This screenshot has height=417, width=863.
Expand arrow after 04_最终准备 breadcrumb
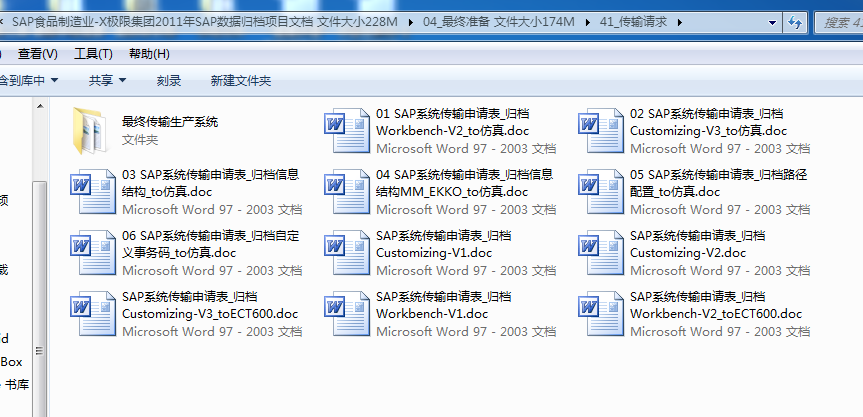click(588, 22)
